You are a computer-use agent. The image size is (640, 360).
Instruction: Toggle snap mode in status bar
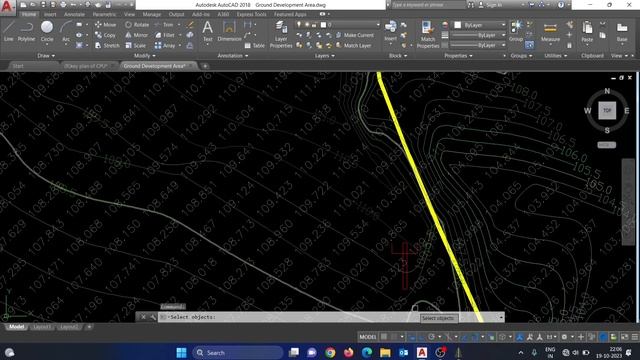394,337
